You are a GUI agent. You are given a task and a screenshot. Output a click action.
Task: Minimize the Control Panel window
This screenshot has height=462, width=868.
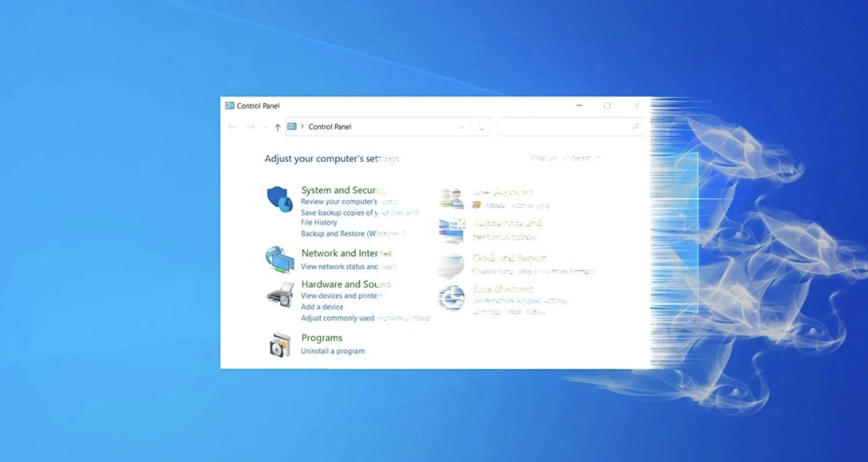click(x=579, y=106)
